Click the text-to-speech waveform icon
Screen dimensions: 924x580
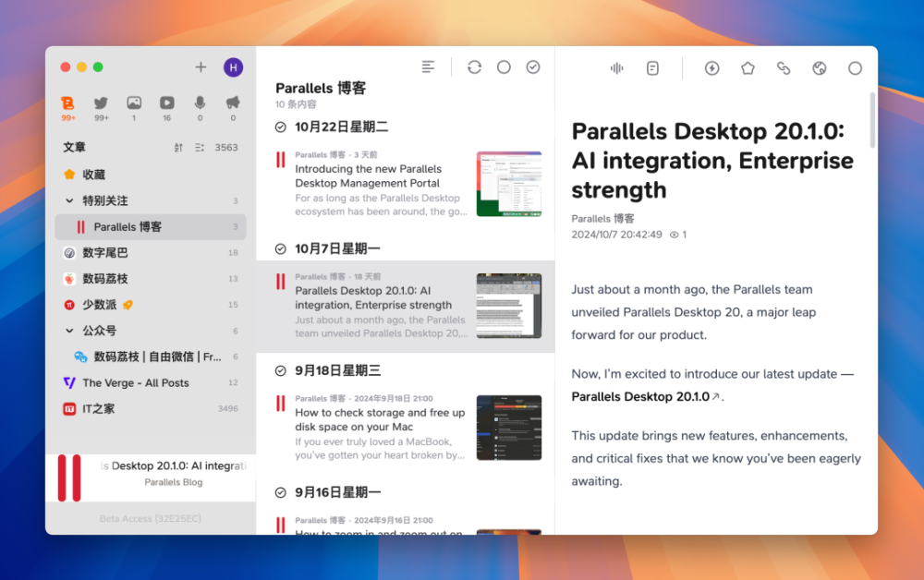(617, 68)
